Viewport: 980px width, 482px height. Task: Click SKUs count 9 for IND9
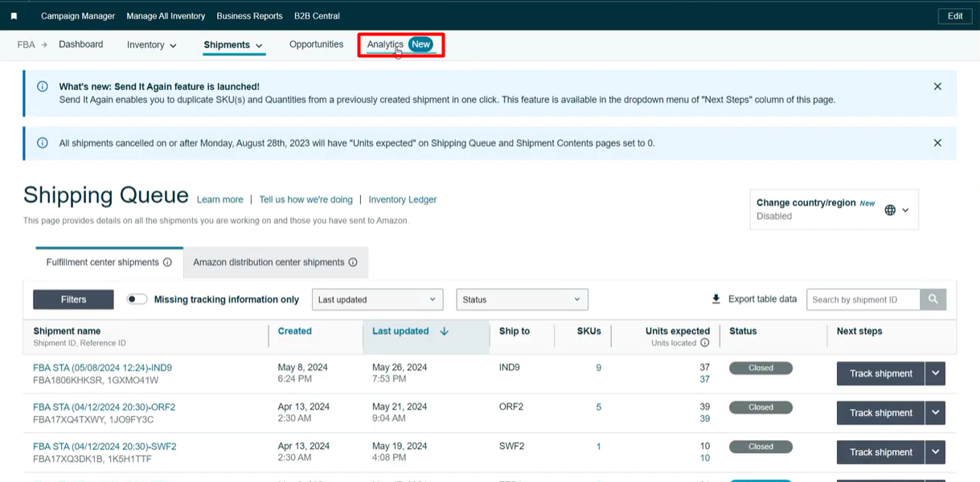coord(598,368)
